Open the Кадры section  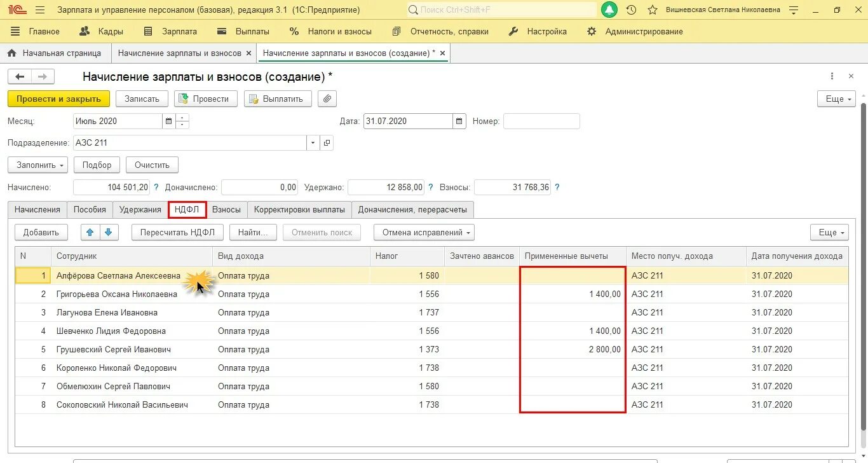(x=101, y=31)
